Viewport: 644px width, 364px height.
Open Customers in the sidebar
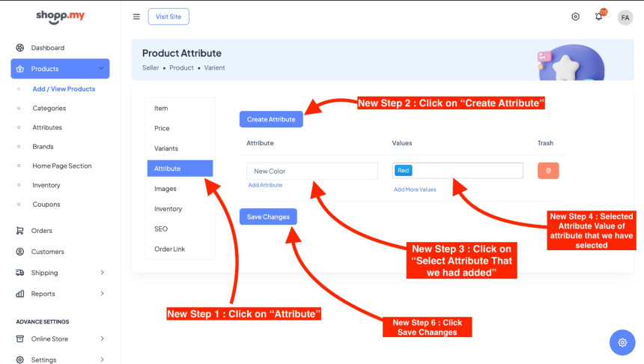[48, 252]
